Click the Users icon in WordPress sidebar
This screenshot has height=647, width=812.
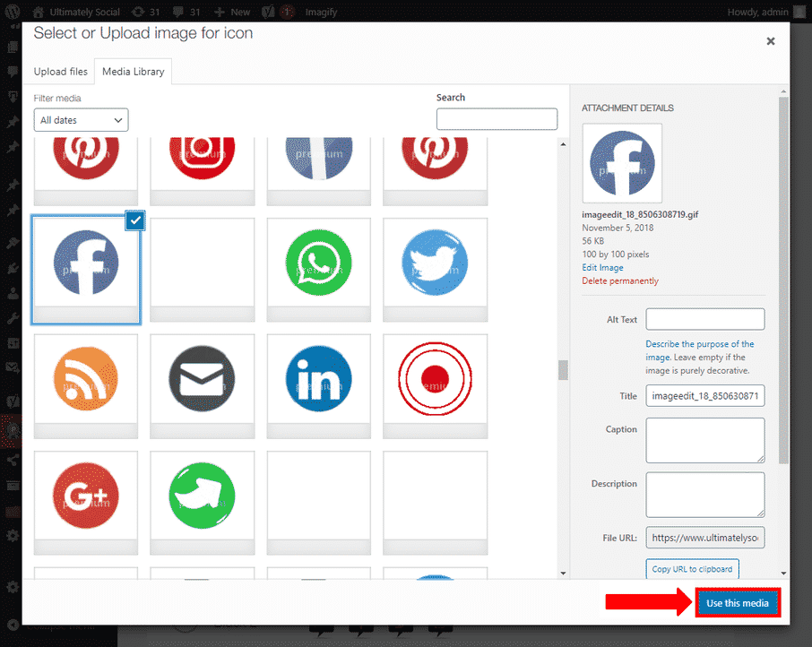[x=13, y=293]
